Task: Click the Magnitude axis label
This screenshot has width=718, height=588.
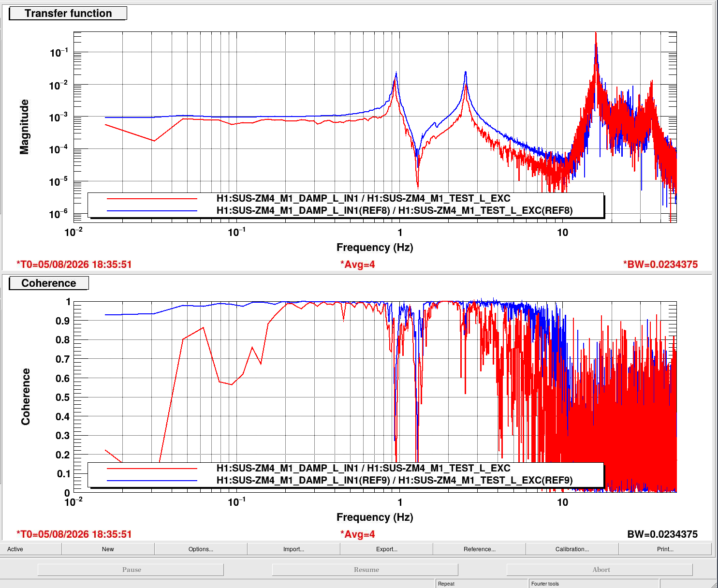Action: pyautogui.click(x=24, y=127)
